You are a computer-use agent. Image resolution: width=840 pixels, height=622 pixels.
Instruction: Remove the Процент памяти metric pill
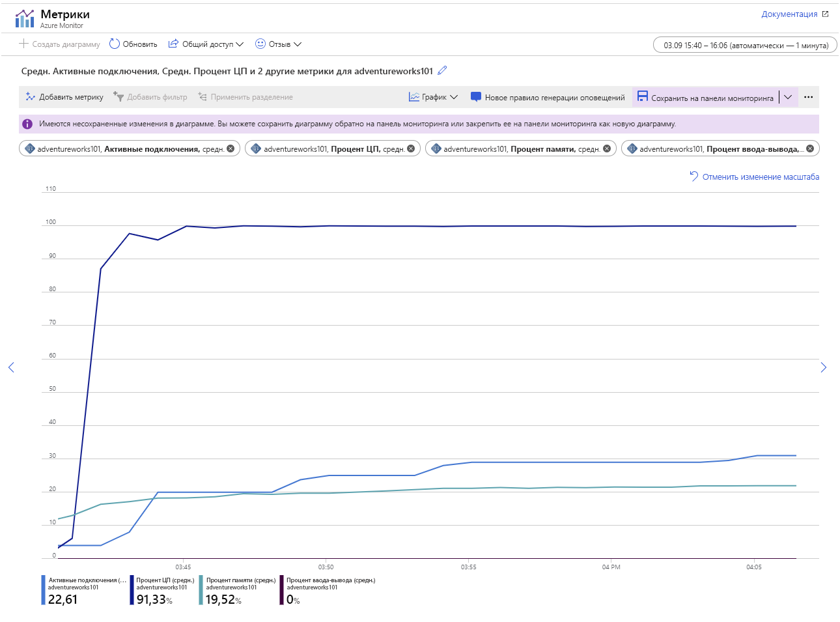click(x=607, y=148)
